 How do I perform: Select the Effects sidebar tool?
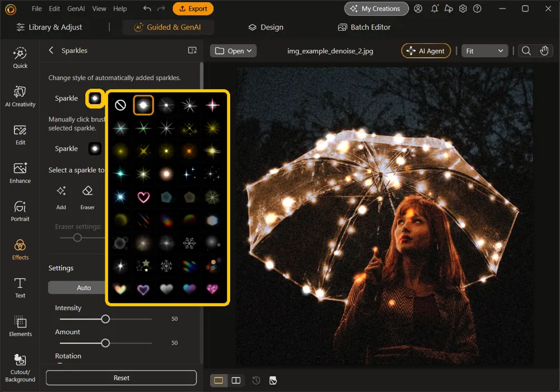click(20, 250)
